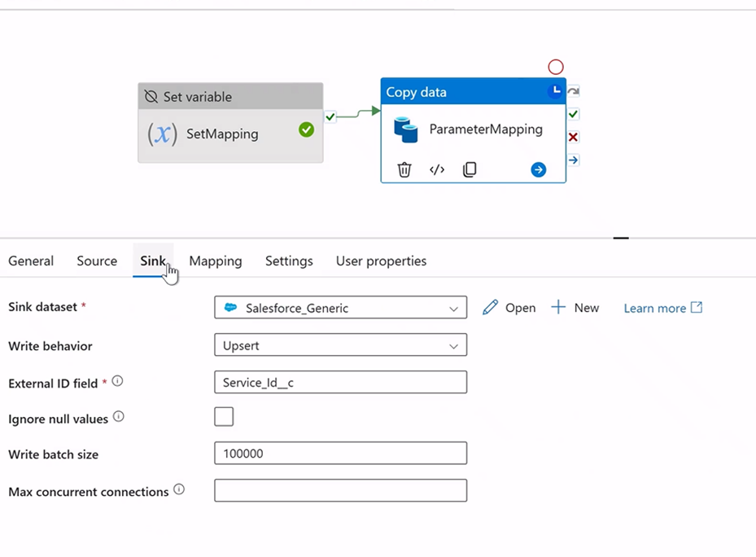Click the Salesforce cloud icon in dataset
The image size is (756, 557).
click(231, 308)
